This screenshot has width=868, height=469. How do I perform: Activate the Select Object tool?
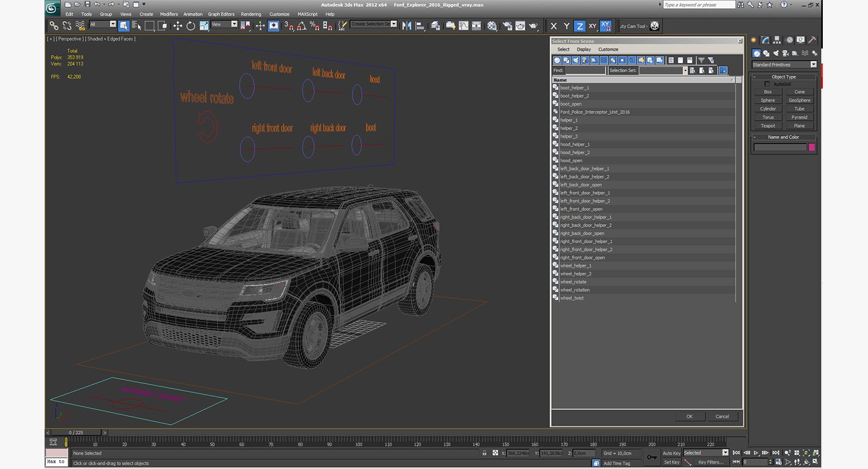(124, 26)
